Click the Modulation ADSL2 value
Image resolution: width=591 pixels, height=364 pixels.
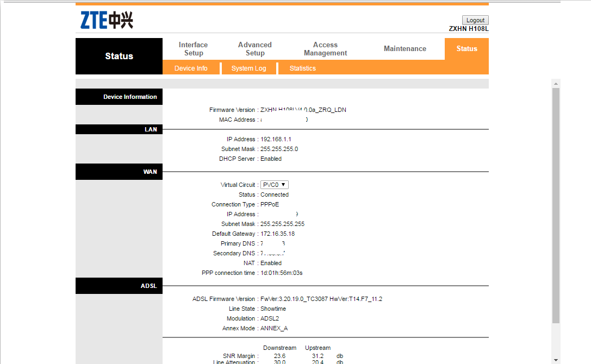[x=270, y=318]
